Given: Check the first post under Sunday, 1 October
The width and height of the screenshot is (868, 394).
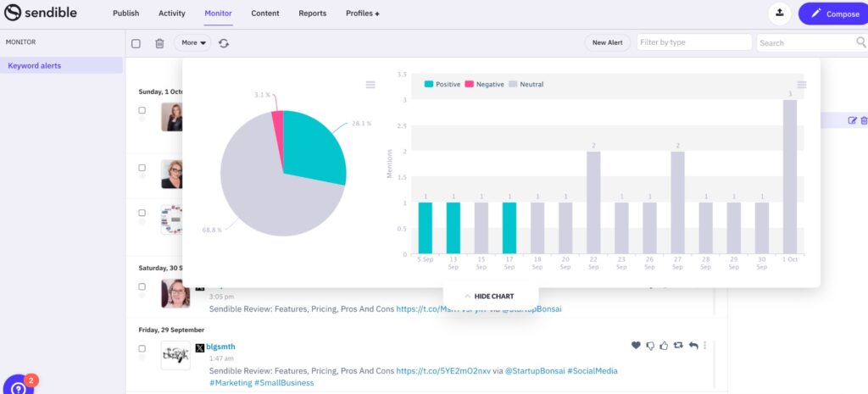Looking at the screenshot, I should point(142,110).
